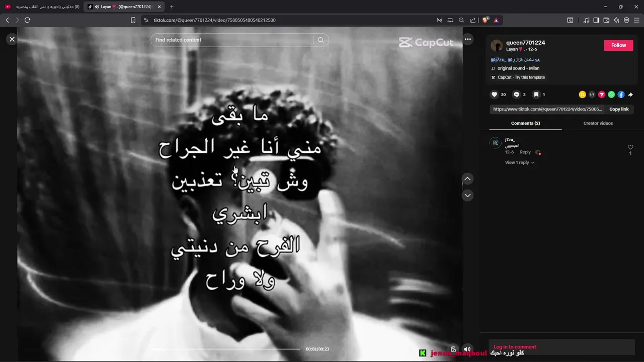The height and width of the screenshot is (362, 644).
Task: Click the Follow button
Action: [618, 45]
